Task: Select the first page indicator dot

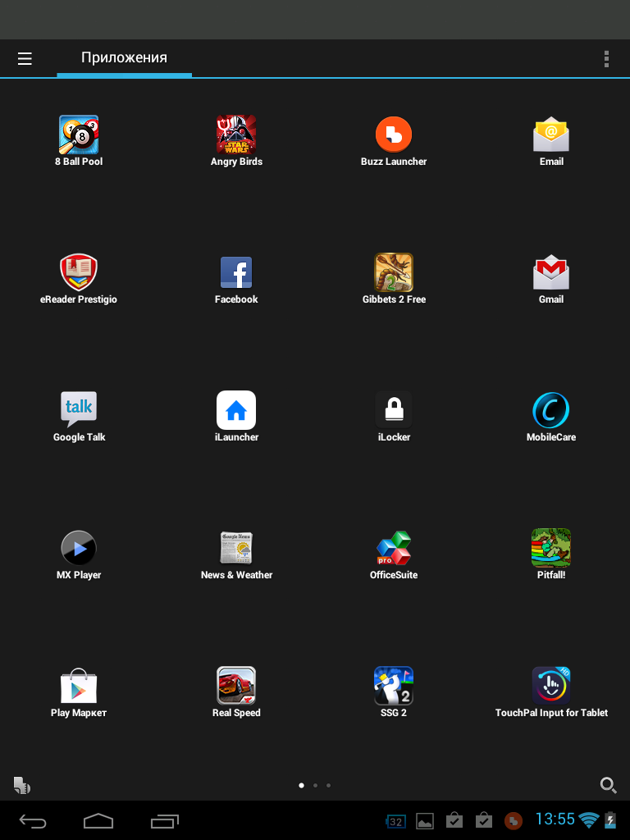Action: click(x=301, y=785)
